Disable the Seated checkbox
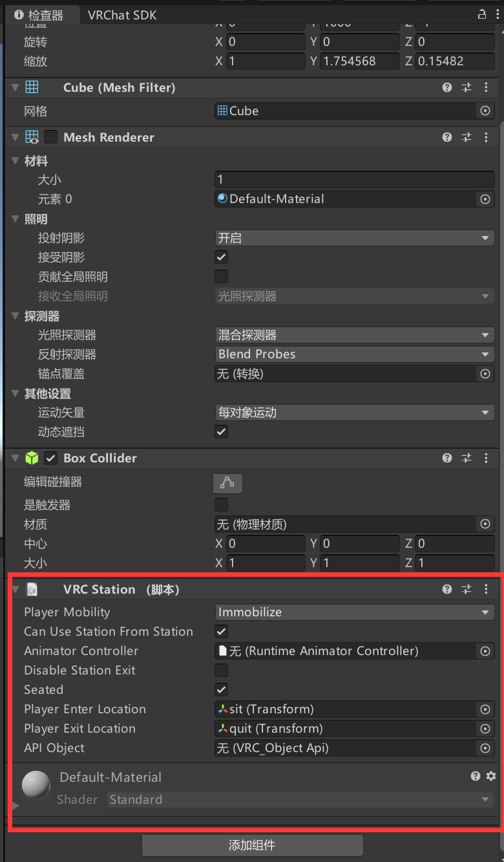The image size is (504, 862). pos(221,689)
